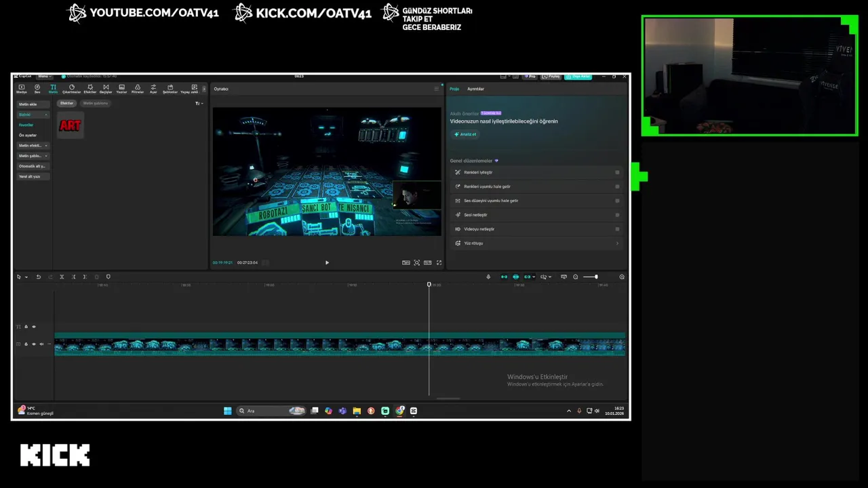Open the Geçişler transitions tab
The image size is (868, 488).
pos(106,89)
